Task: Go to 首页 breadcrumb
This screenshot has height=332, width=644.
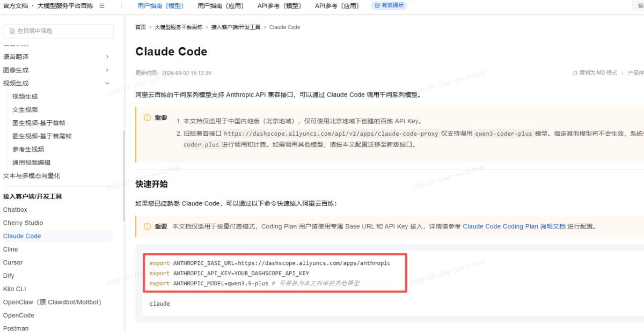Action: [x=141, y=27]
